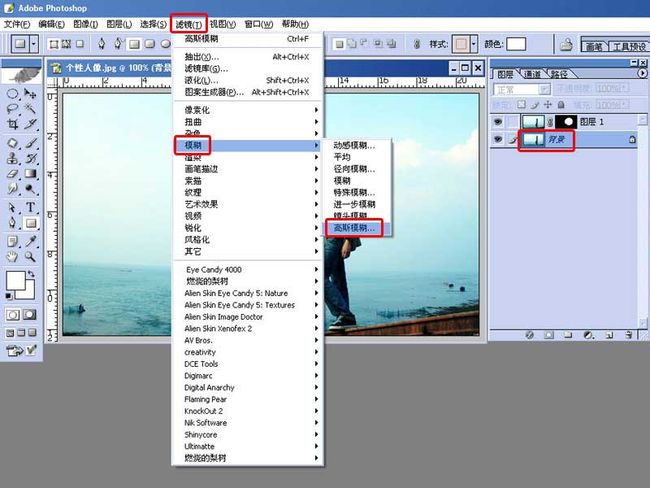Toggle Paths option in options bar
The height and width of the screenshot is (488, 650).
pos(66,44)
